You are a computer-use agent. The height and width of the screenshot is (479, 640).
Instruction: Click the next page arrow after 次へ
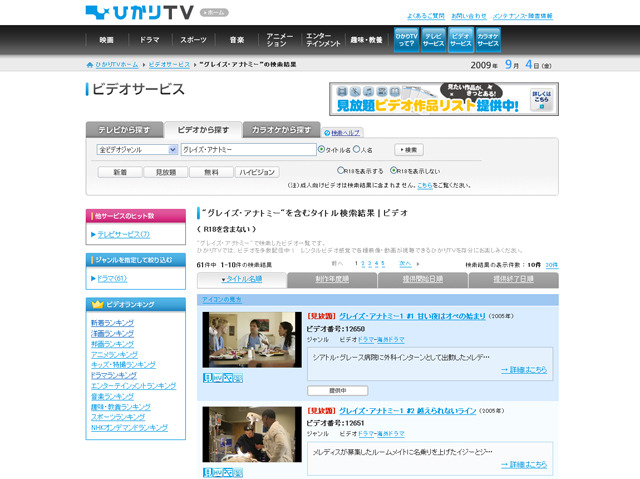tap(418, 264)
